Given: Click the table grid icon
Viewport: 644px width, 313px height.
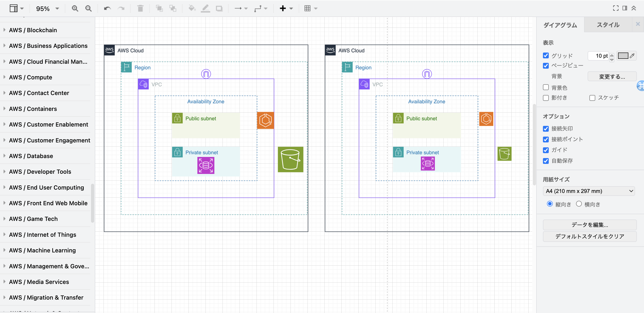Looking at the screenshot, I should click(307, 8).
